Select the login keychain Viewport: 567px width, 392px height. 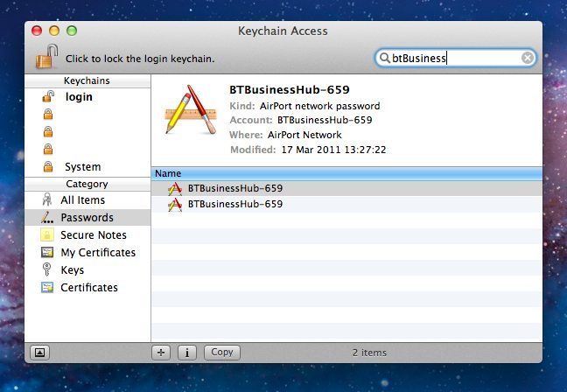(87, 97)
